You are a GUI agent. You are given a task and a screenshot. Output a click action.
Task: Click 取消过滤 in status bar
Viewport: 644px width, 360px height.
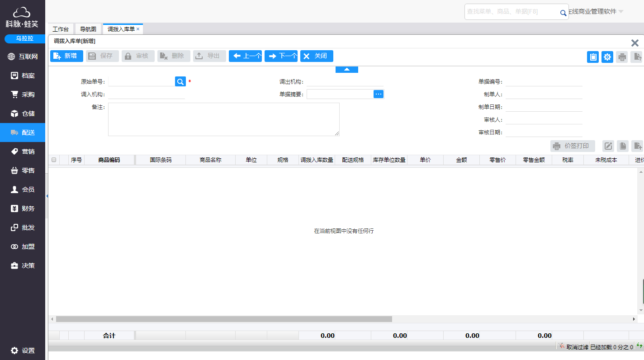[573, 347]
